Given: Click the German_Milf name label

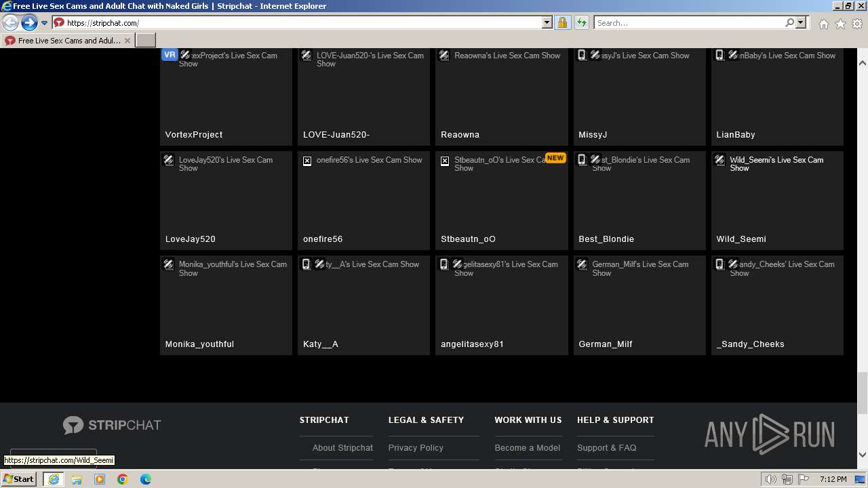Looking at the screenshot, I should 606,344.
